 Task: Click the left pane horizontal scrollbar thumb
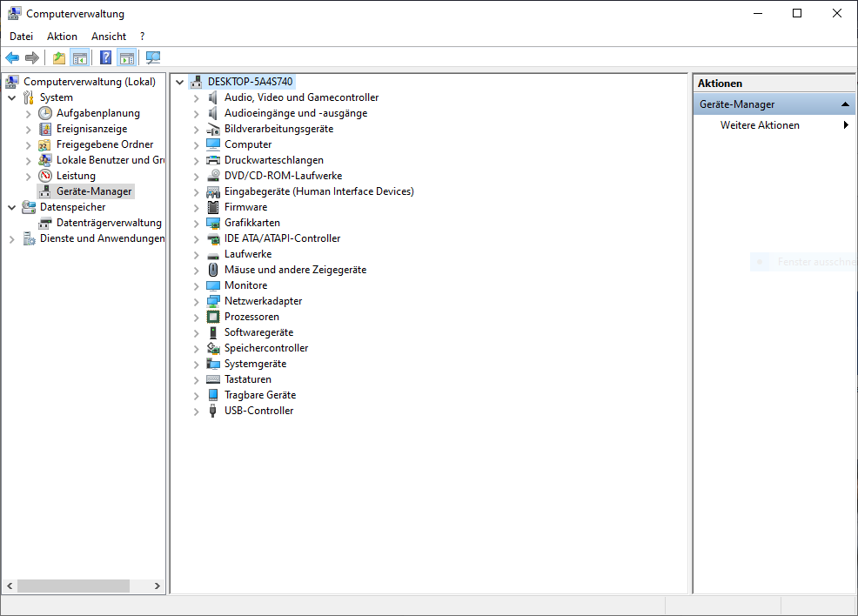(73, 586)
